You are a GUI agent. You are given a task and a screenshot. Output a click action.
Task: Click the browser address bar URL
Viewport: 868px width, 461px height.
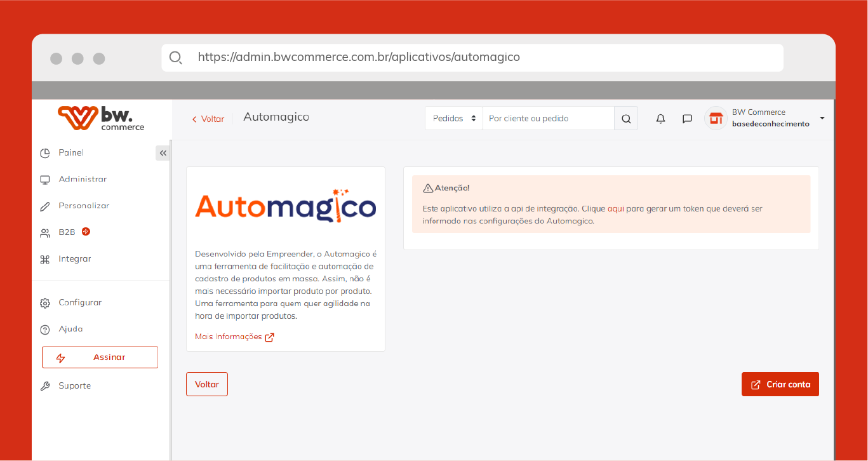tap(359, 57)
